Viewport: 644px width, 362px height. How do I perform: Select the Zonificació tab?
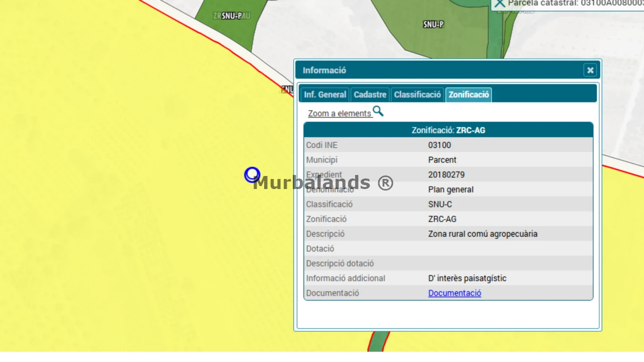point(468,95)
